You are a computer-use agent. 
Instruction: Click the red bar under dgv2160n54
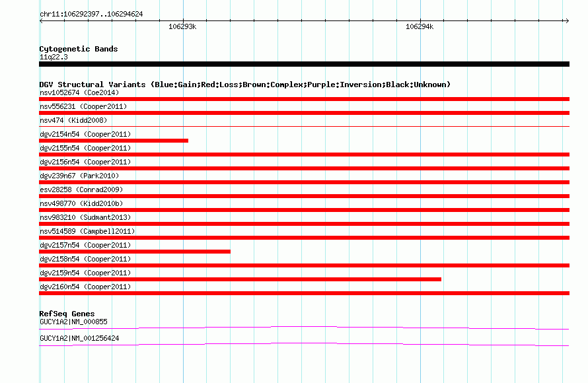click(x=304, y=293)
